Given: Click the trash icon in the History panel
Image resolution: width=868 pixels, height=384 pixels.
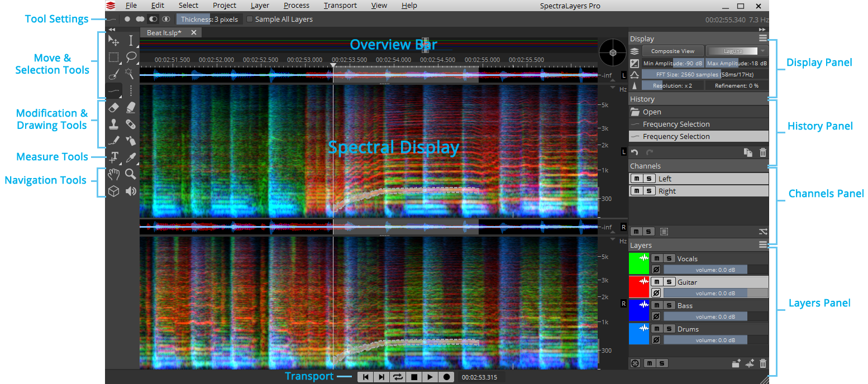Looking at the screenshot, I should point(762,152).
